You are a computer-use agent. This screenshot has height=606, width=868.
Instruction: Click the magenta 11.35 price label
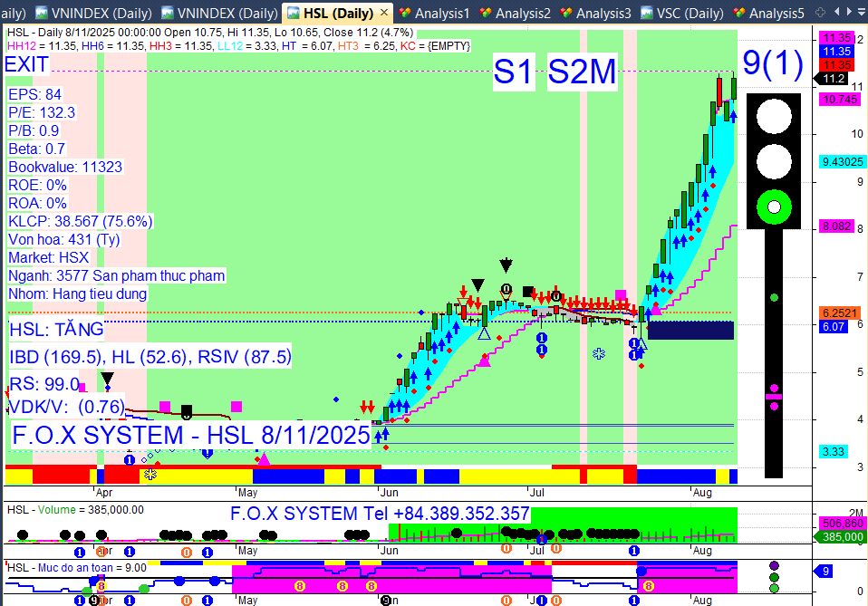tap(836, 38)
